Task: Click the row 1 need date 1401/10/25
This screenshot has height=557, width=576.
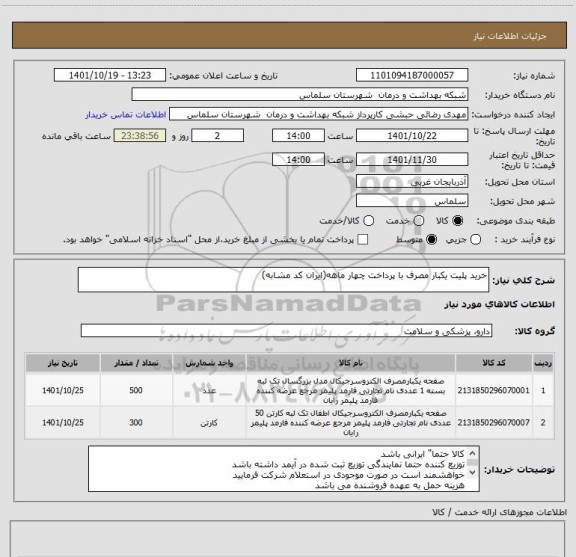Action: pos(63,390)
